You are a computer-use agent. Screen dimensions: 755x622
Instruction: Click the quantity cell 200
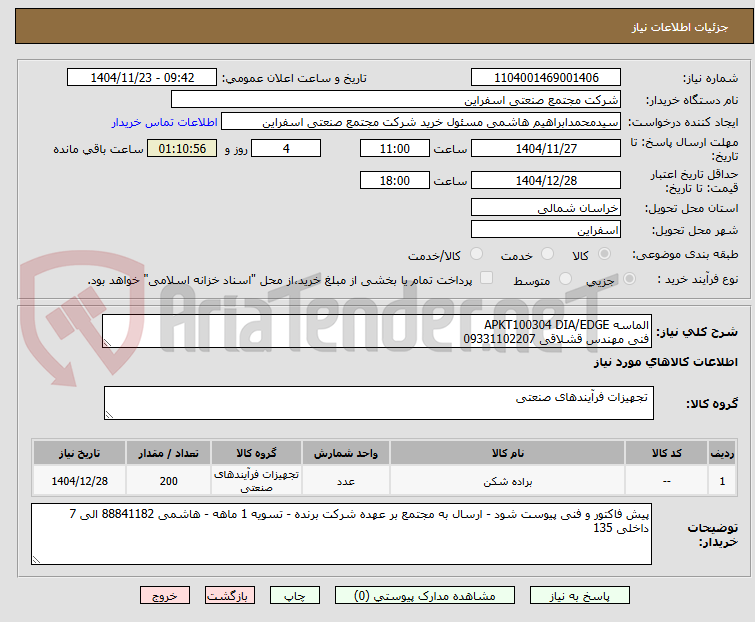(x=169, y=481)
